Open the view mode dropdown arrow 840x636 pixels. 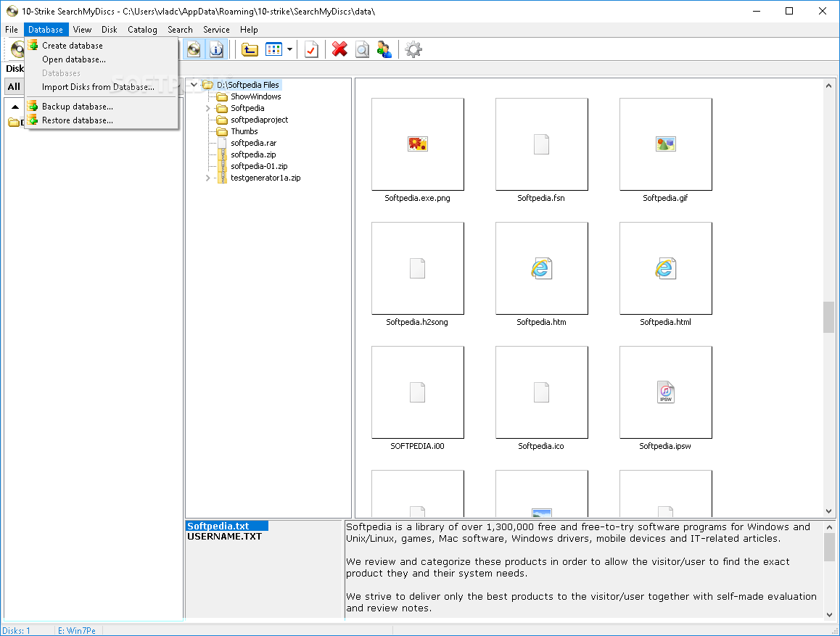[x=290, y=50]
